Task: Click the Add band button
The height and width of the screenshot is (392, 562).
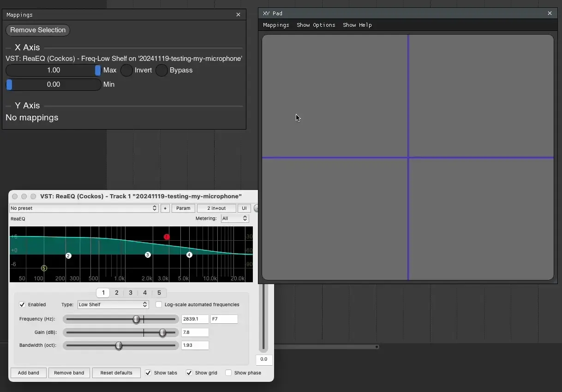Action: click(x=28, y=373)
